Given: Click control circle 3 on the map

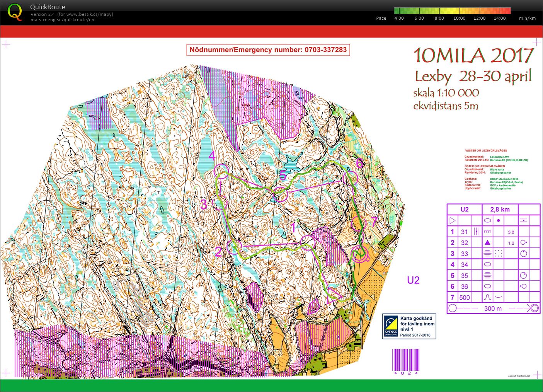Looking at the screenshot, I should (220, 203).
